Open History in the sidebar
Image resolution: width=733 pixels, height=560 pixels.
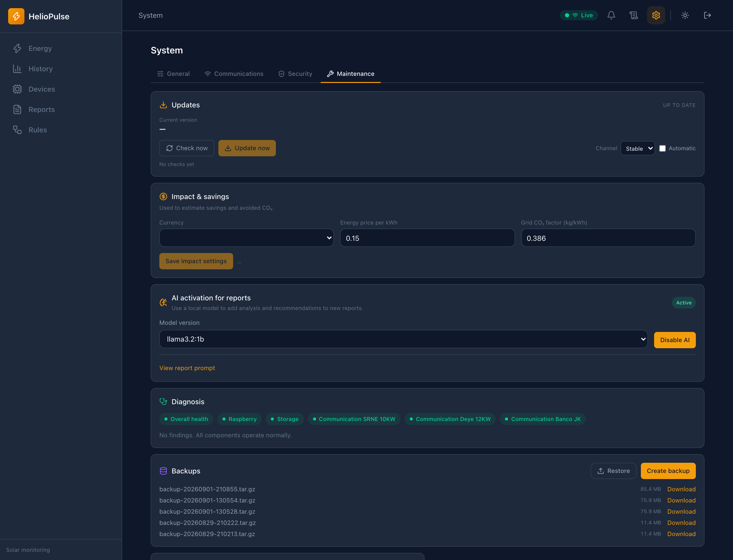[61, 69]
